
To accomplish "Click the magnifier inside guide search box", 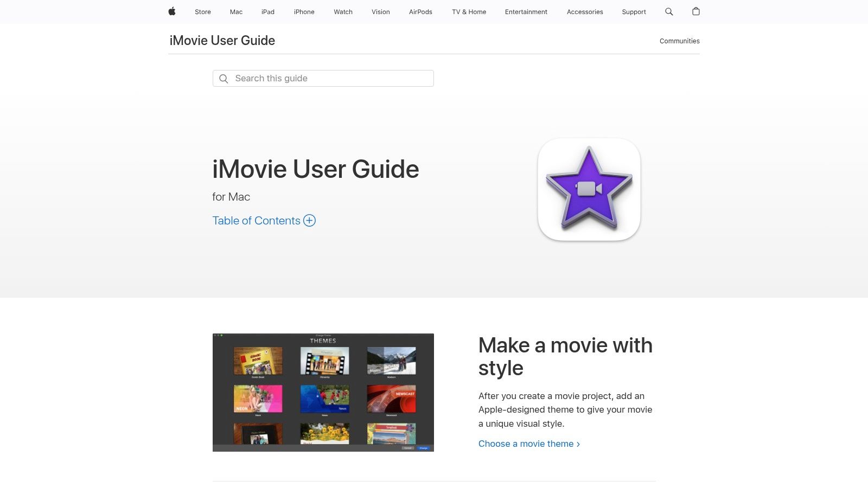I will coord(224,79).
